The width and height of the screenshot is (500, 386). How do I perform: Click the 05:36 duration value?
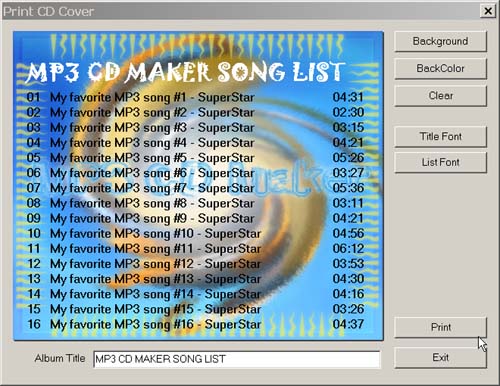coord(348,188)
